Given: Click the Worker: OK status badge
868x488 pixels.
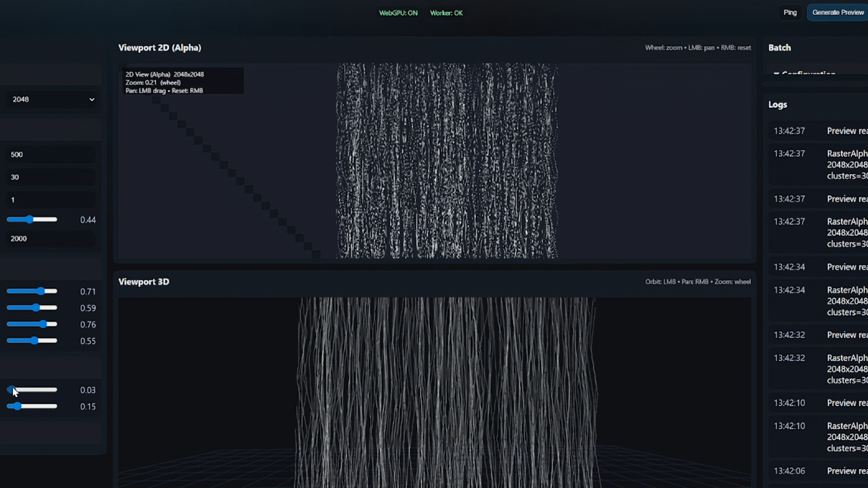Looking at the screenshot, I should pyautogui.click(x=446, y=13).
